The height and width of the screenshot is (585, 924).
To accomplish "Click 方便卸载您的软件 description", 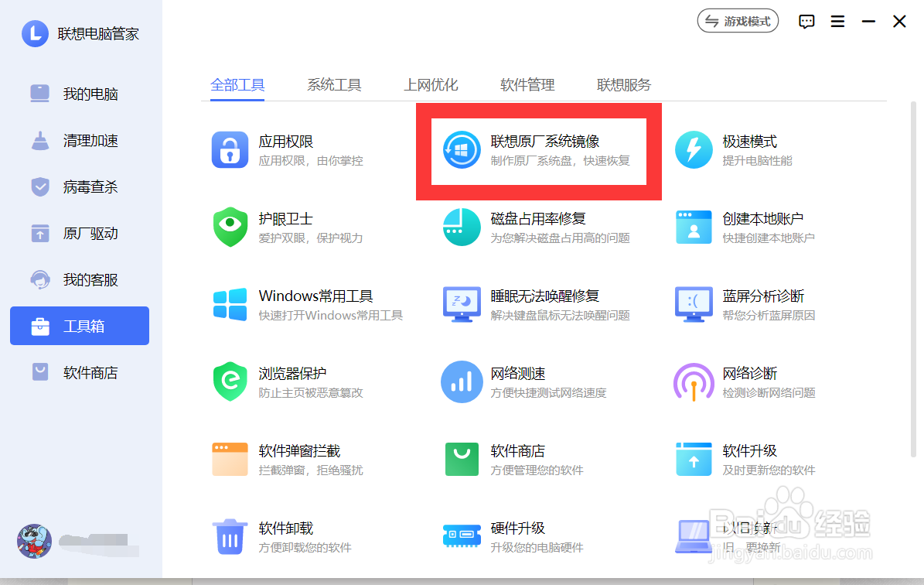I will point(305,547).
